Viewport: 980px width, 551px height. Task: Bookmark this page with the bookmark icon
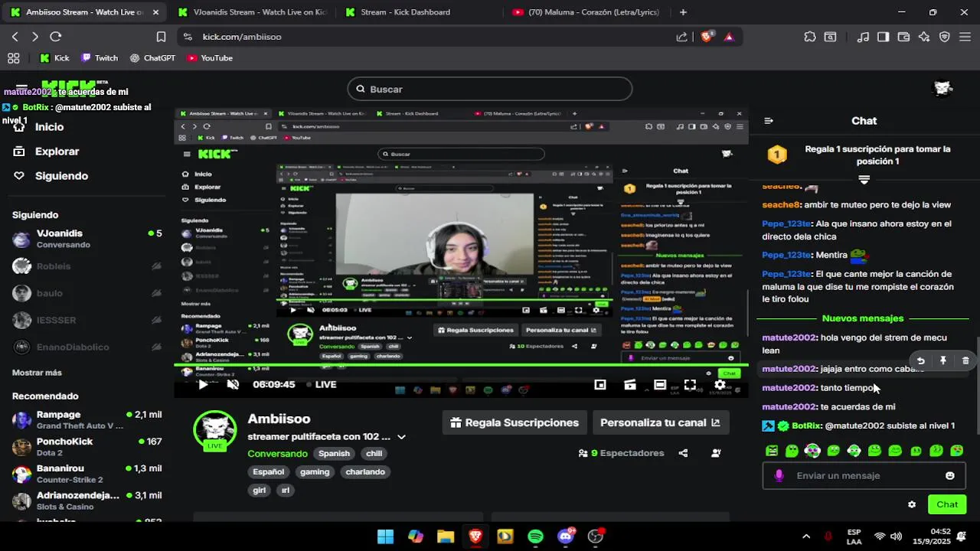pyautogui.click(x=161, y=37)
